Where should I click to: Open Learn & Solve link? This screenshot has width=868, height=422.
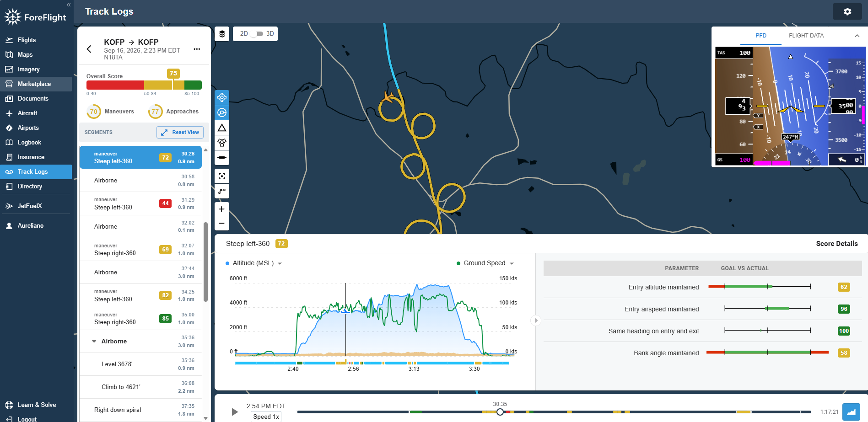point(36,405)
